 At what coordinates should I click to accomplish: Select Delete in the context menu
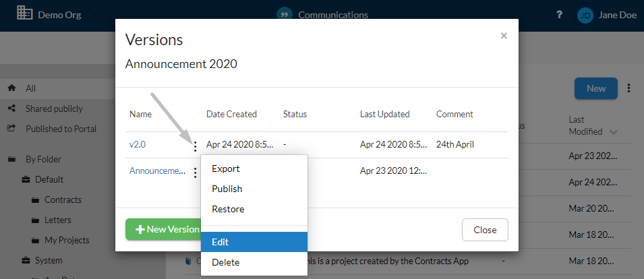(x=254, y=262)
